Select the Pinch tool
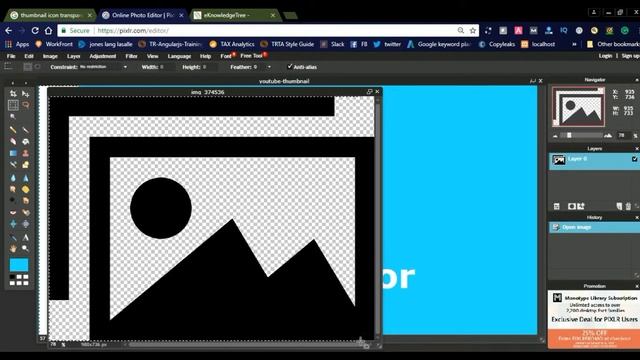 point(25,224)
